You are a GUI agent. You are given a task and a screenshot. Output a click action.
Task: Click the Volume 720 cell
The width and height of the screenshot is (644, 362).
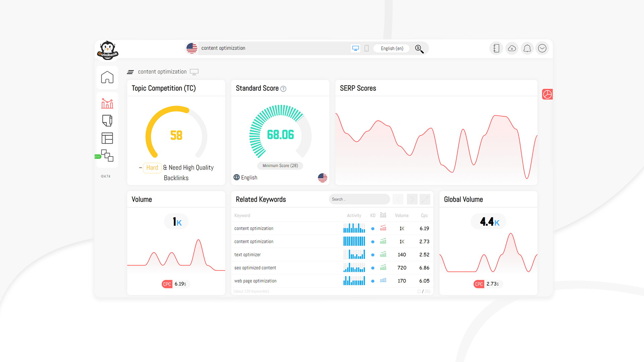click(x=402, y=268)
